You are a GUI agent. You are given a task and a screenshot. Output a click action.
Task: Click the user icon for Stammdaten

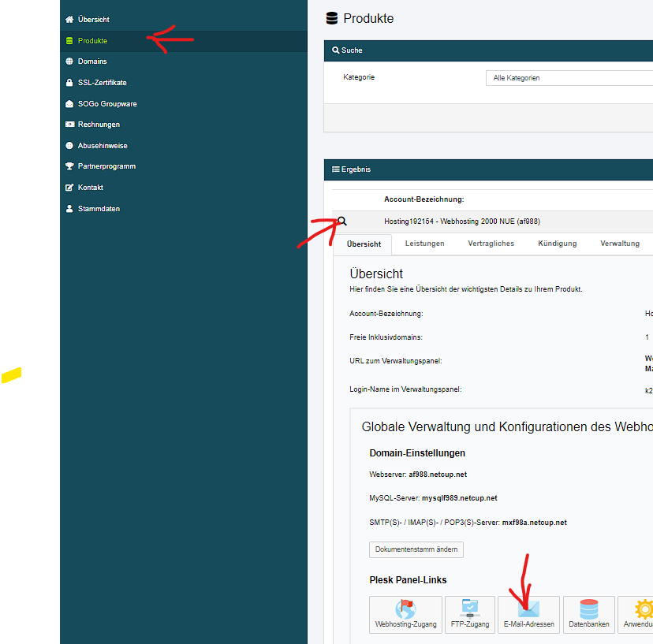69,209
